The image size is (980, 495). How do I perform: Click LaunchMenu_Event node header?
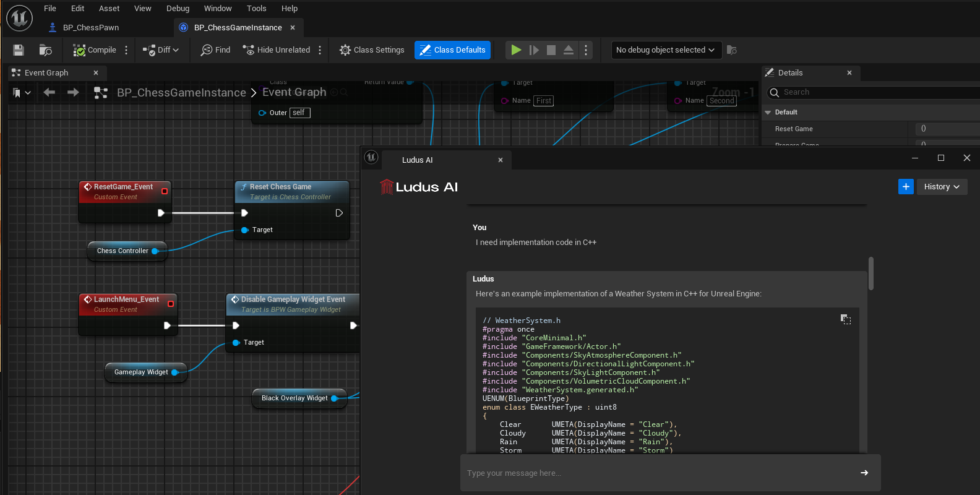pyautogui.click(x=127, y=304)
